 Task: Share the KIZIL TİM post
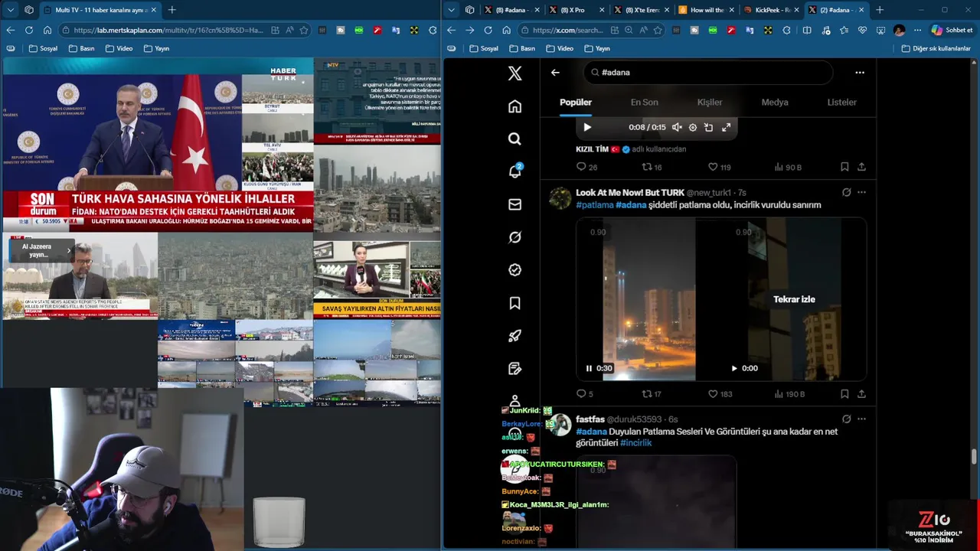point(861,167)
